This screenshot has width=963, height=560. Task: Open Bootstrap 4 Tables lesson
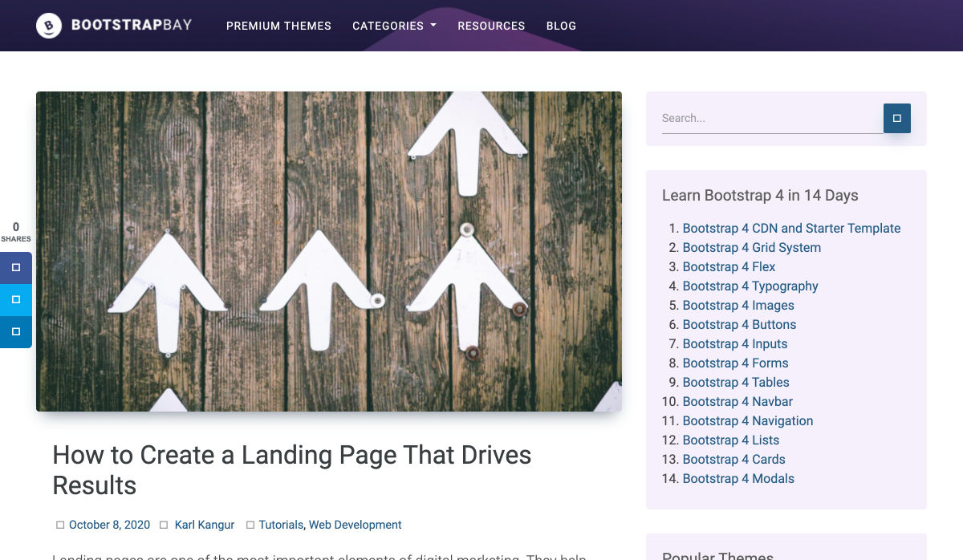[736, 383]
